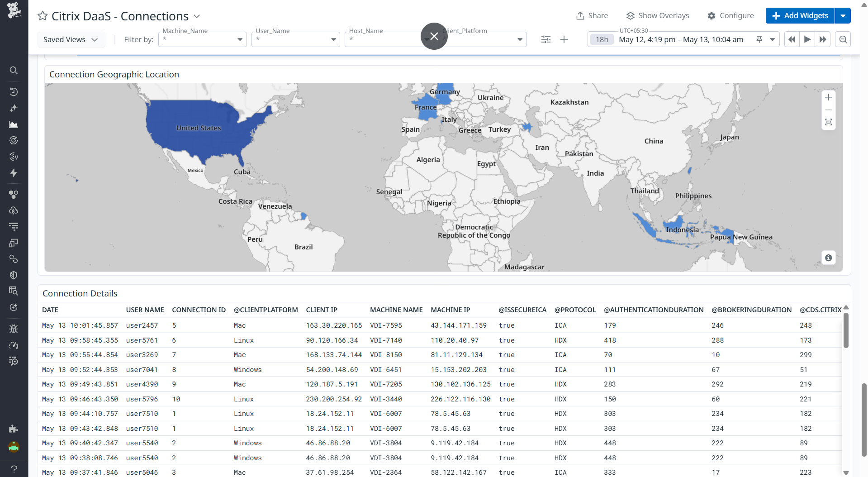Open the template variable settings sliders icon
Image resolution: width=868 pixels, height=477 pixels.
[x=546, y=39]
